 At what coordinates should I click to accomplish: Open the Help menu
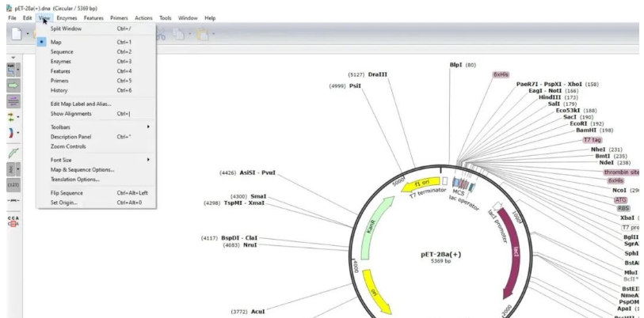tap(210, 18)
